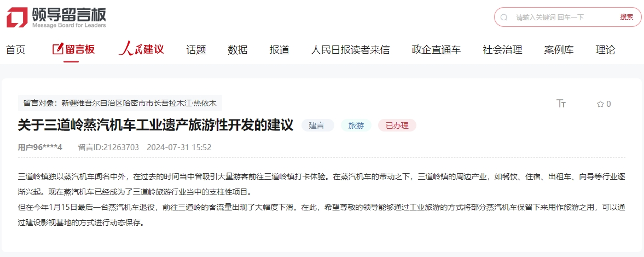
Task: Open the 政企直通车 menu item
Action: [436, 50]
